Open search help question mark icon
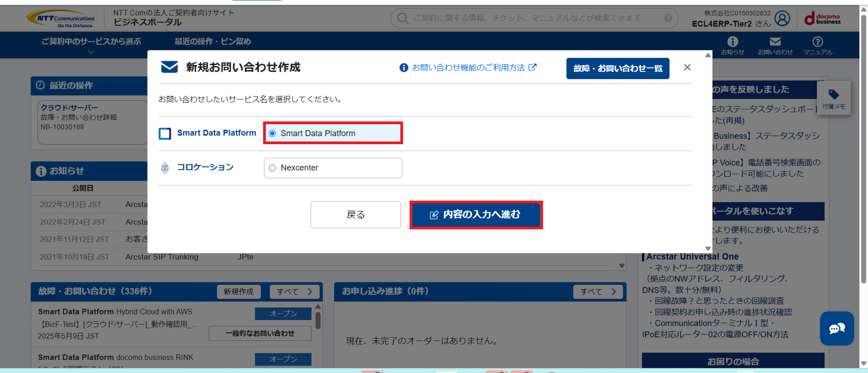 pyautogui.click(x=668, y=18)
